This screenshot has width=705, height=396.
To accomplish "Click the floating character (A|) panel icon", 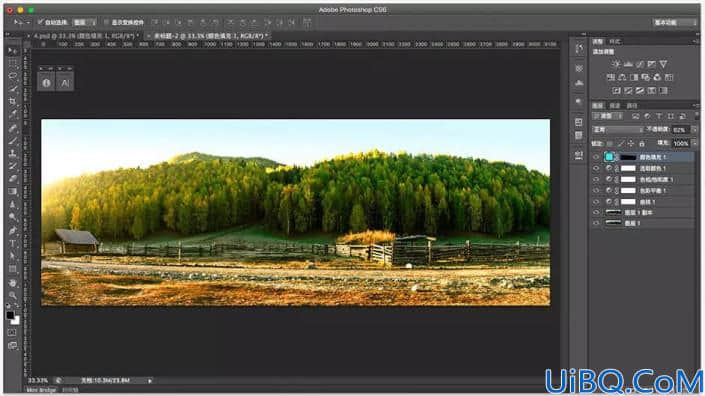I will 65,83.
